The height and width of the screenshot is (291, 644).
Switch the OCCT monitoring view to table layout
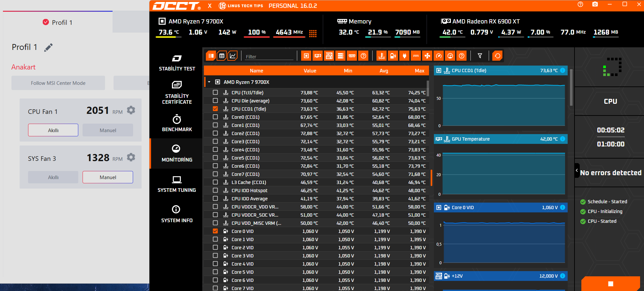click(222, 56)
